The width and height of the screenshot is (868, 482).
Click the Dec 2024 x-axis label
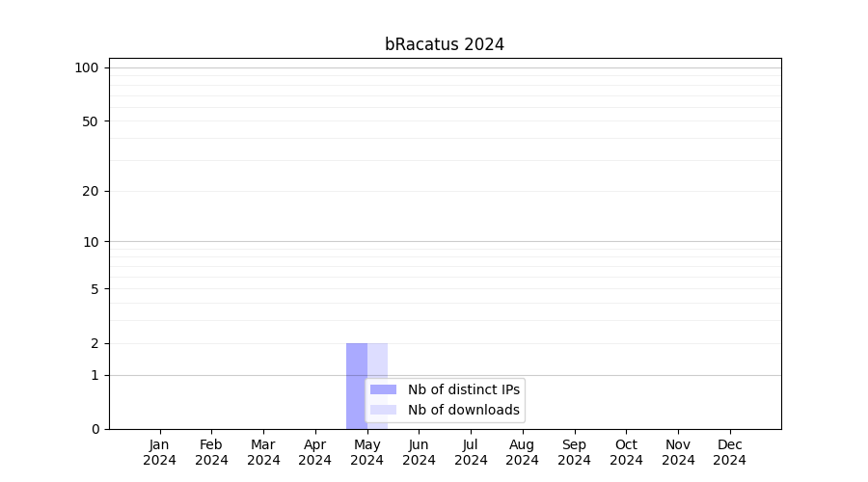pyautogui.click(x=730, y=452)
